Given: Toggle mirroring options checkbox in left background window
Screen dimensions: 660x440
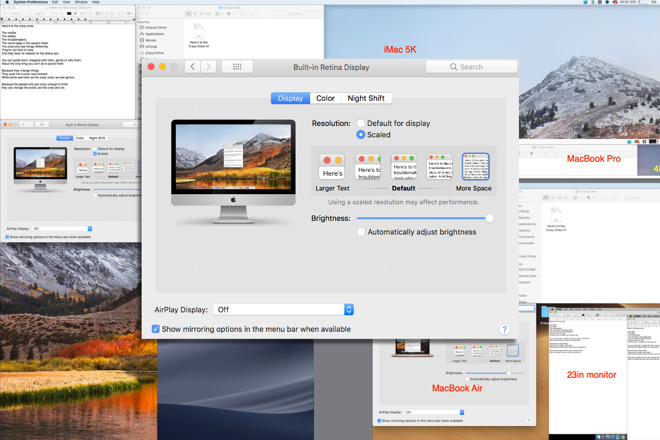Looking at the screenshot, I should (x=7, y=237).
